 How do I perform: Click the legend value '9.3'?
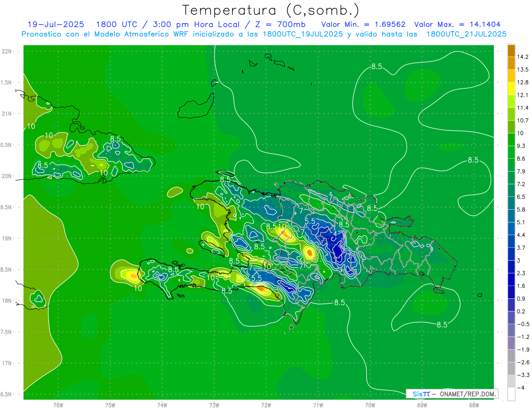tap(521, 146)
